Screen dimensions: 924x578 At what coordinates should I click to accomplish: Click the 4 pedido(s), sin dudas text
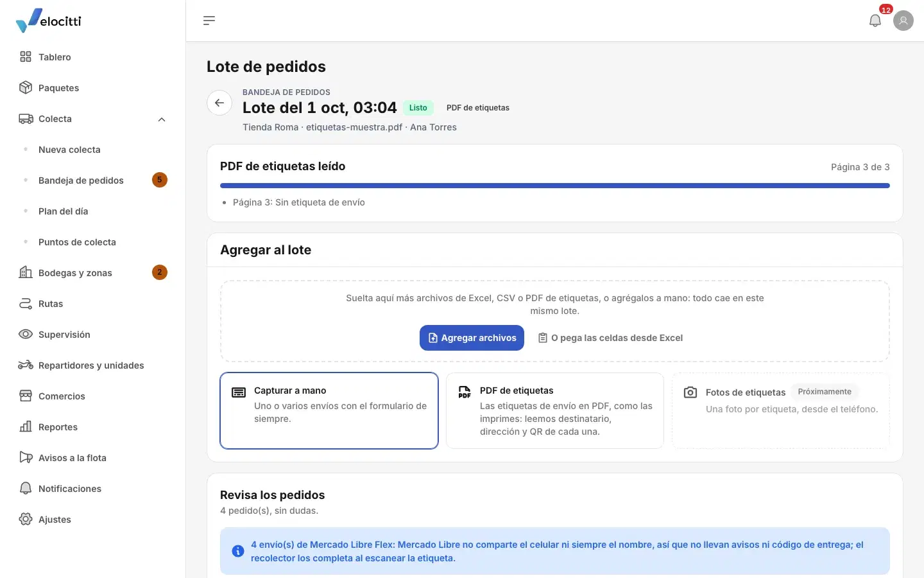click(269, 511)
